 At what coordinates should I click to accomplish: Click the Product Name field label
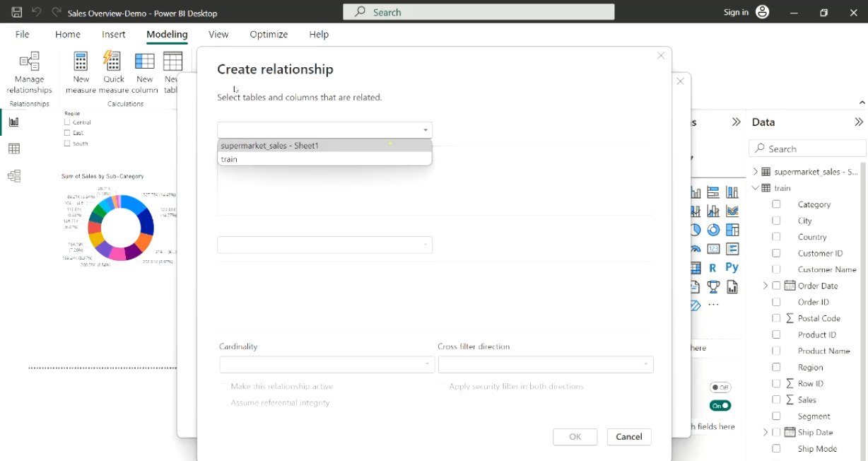click(x=823, y=351)
